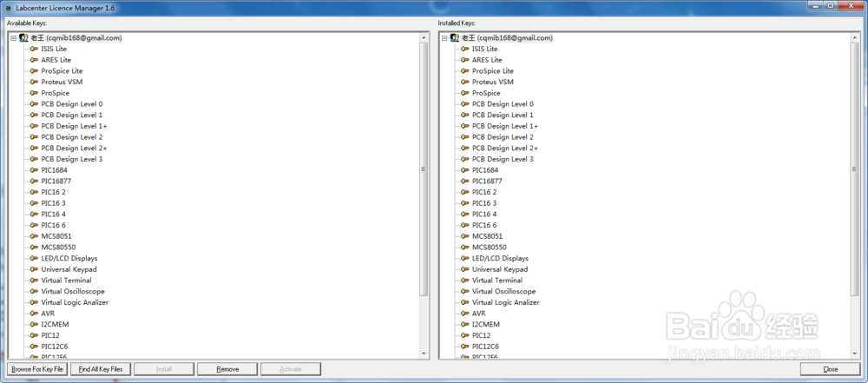Select PCB Design Level 1 in Available Keys
868x383 pixels.
pyautogui.click(x=71, y=116)
